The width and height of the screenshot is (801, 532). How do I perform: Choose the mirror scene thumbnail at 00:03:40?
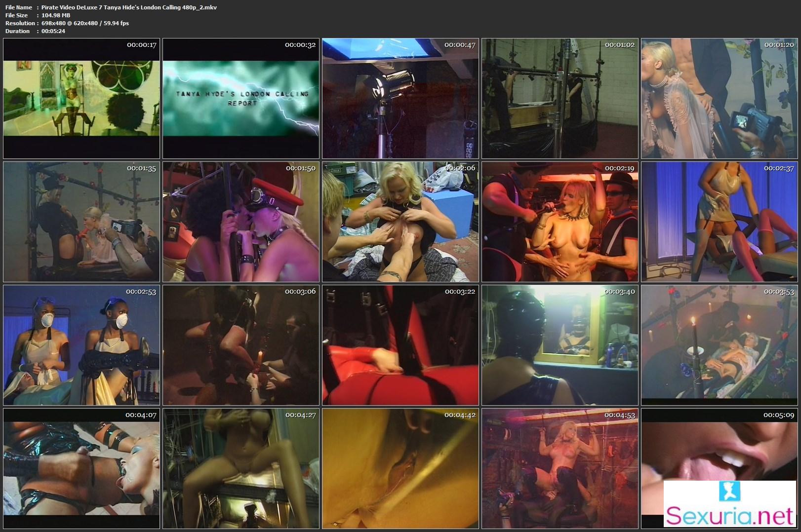click(560, 345)
